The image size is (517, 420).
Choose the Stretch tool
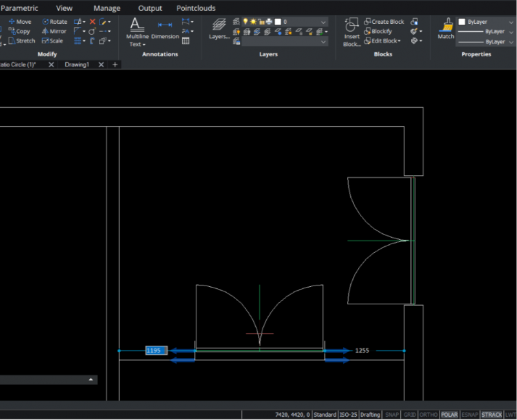coord(21,41)
